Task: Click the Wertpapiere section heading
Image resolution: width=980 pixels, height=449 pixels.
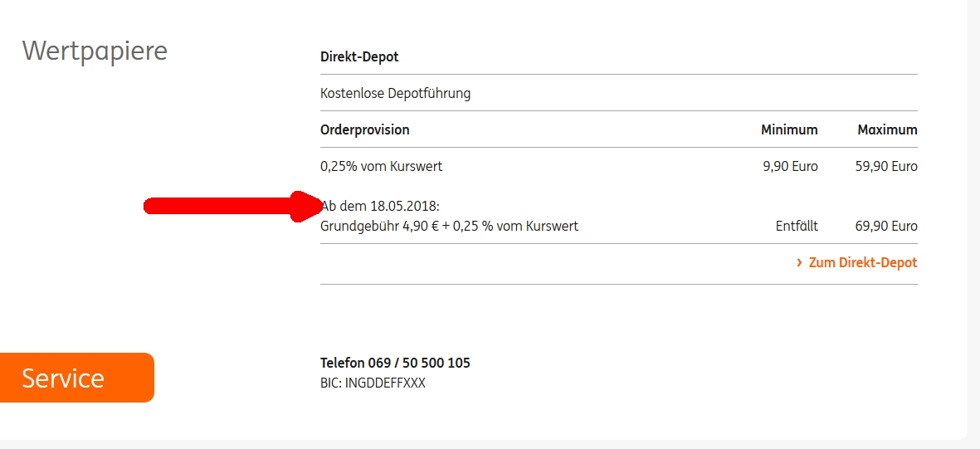Action: [95, 51]
